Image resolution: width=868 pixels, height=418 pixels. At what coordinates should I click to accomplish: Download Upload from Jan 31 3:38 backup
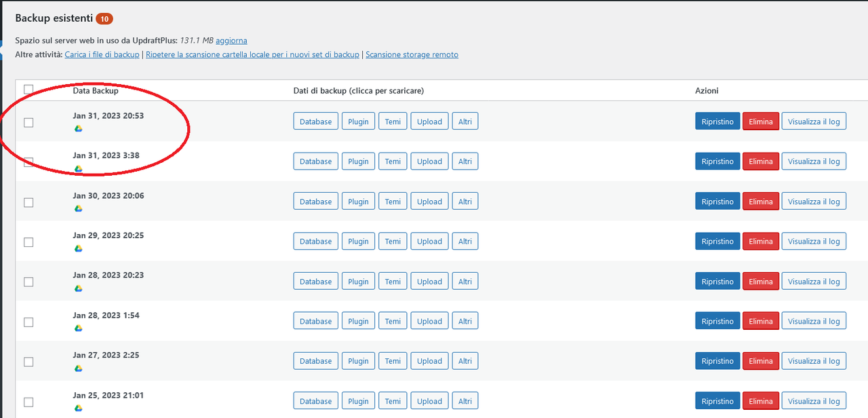[429, 161]
